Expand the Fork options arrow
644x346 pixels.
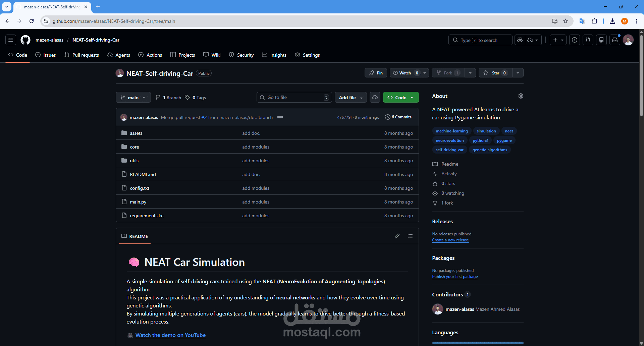[x=470, y=73]
